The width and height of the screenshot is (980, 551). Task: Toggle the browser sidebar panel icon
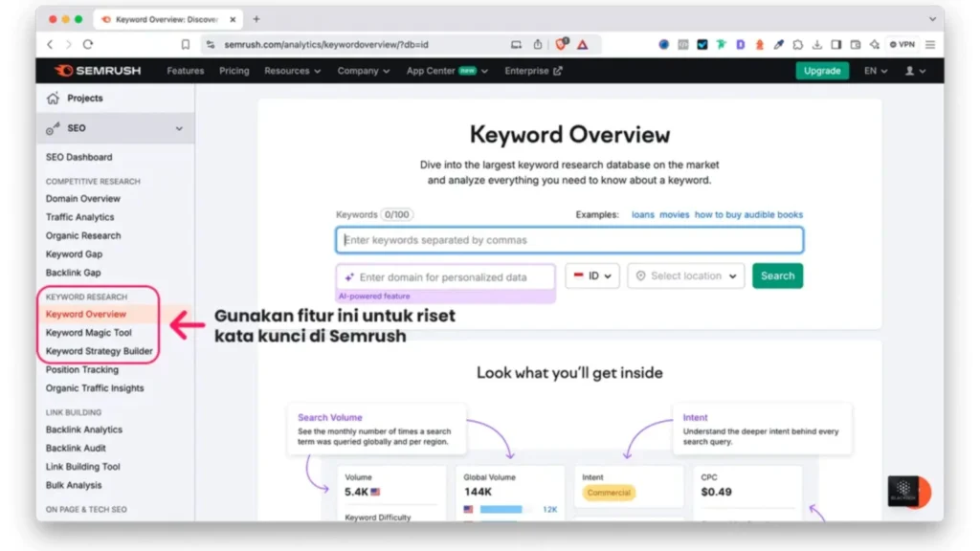point(836,44)
